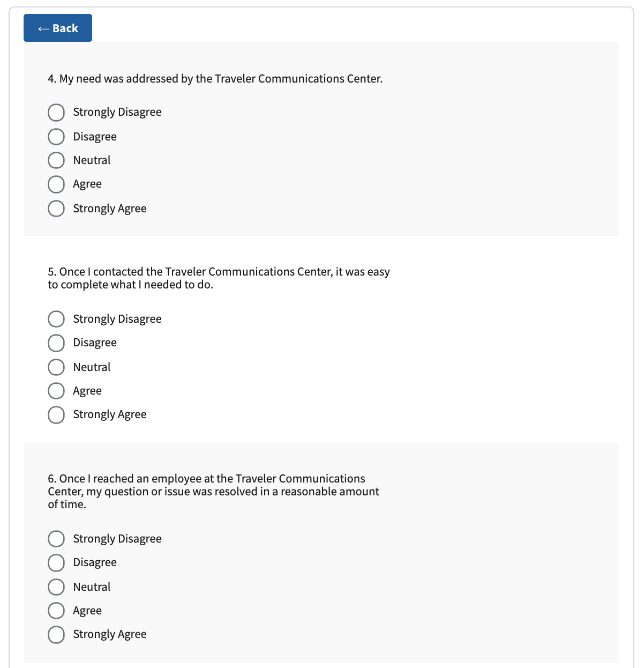Choose Neutral for question 6
The width and height of the screenshot is (644, 668).
(x=56, y=587)
